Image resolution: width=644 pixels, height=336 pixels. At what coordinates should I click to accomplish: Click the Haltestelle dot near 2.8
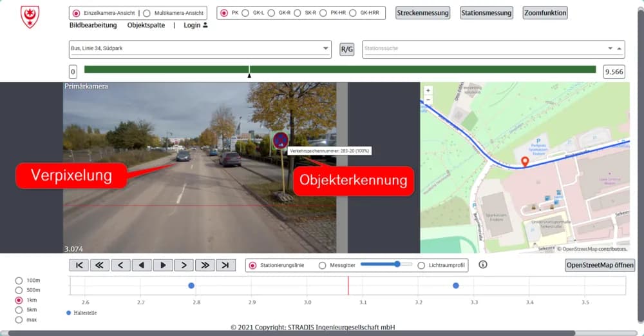tap(191, 286)
